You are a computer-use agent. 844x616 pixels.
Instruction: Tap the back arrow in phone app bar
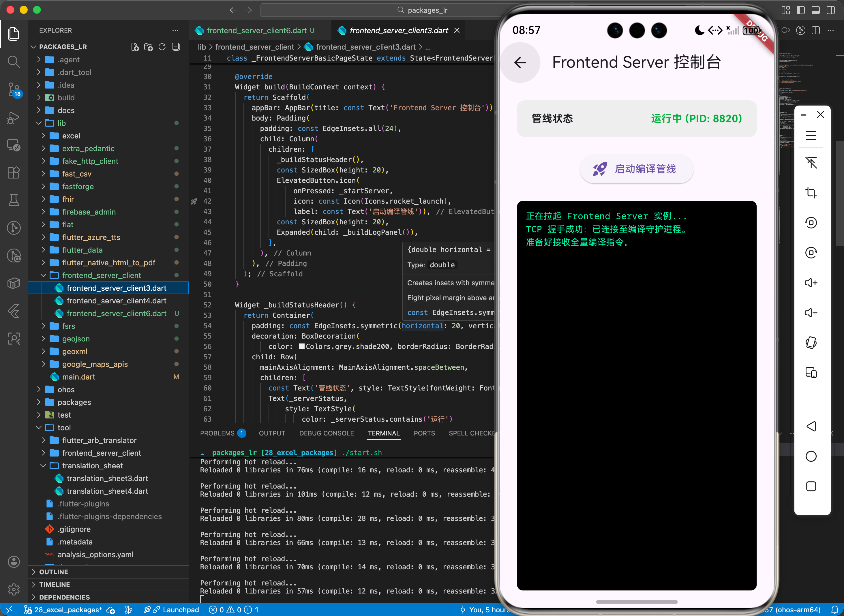point(520,63)
